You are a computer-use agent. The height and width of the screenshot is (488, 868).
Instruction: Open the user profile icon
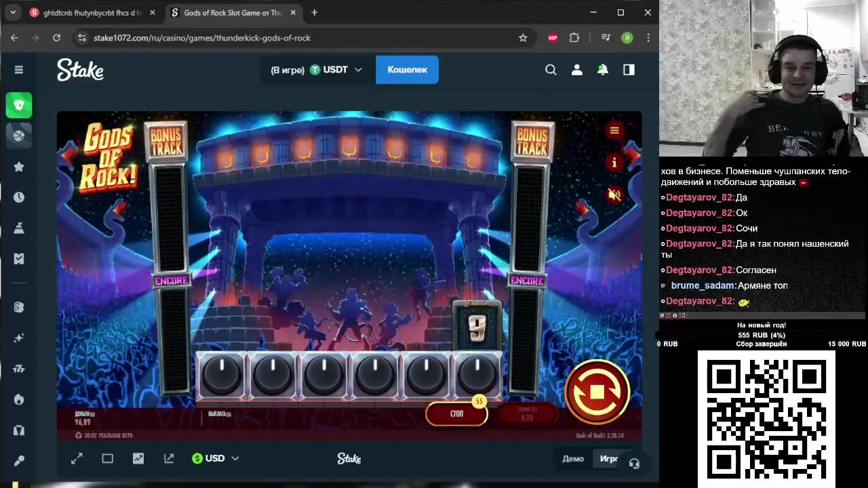577,70
